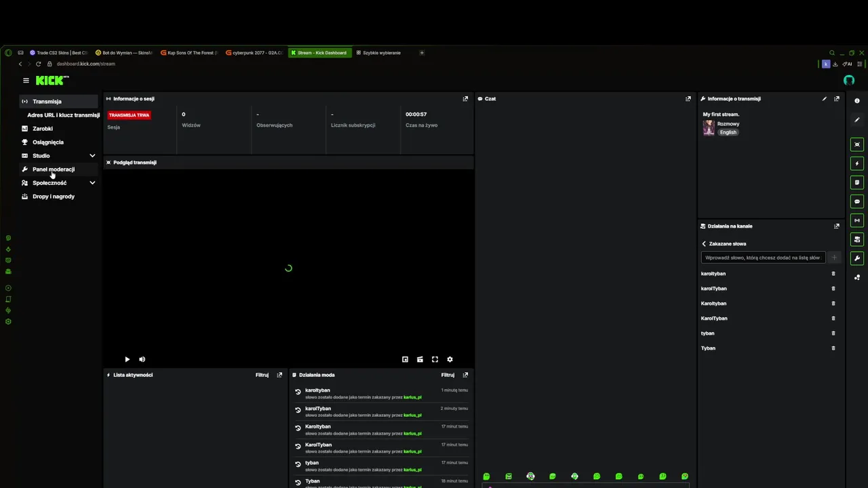Delete banned word karoltyban
This screenshot has height=488, width=868.
(x=833, y=274)
